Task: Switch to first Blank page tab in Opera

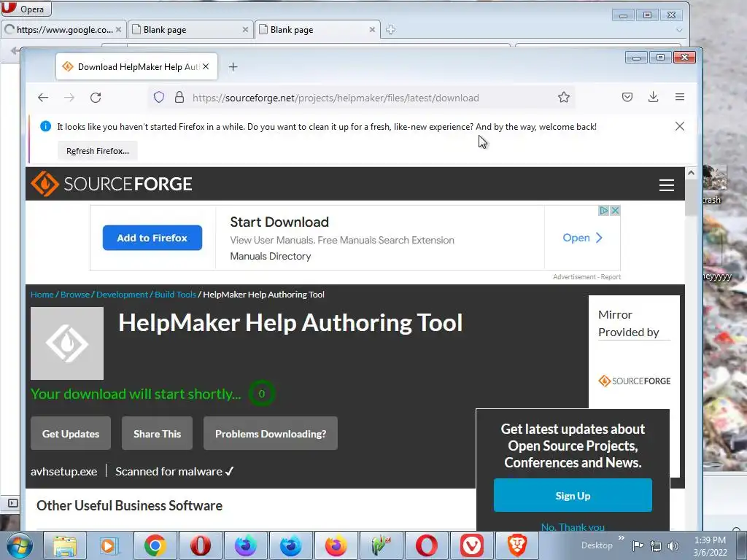Action: coord(190,29)
